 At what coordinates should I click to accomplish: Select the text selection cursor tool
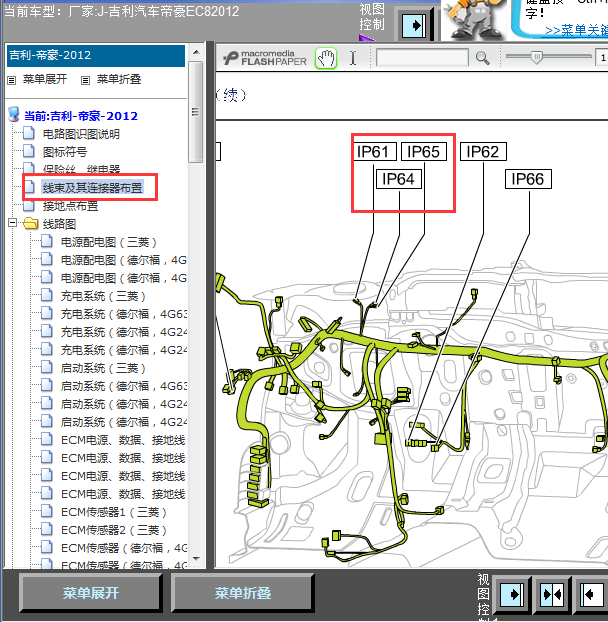[x=353, y=58]
